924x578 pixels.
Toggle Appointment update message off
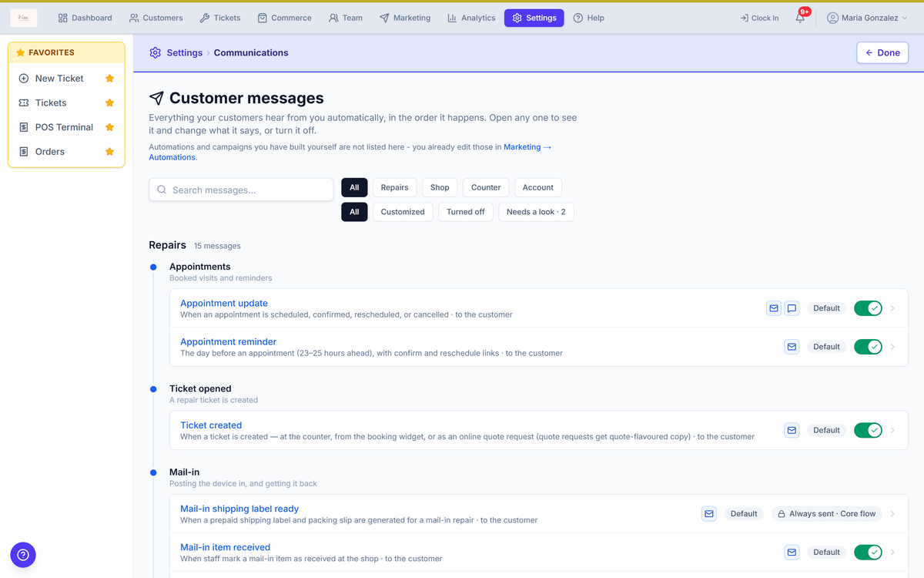click(x=868, y=308)
